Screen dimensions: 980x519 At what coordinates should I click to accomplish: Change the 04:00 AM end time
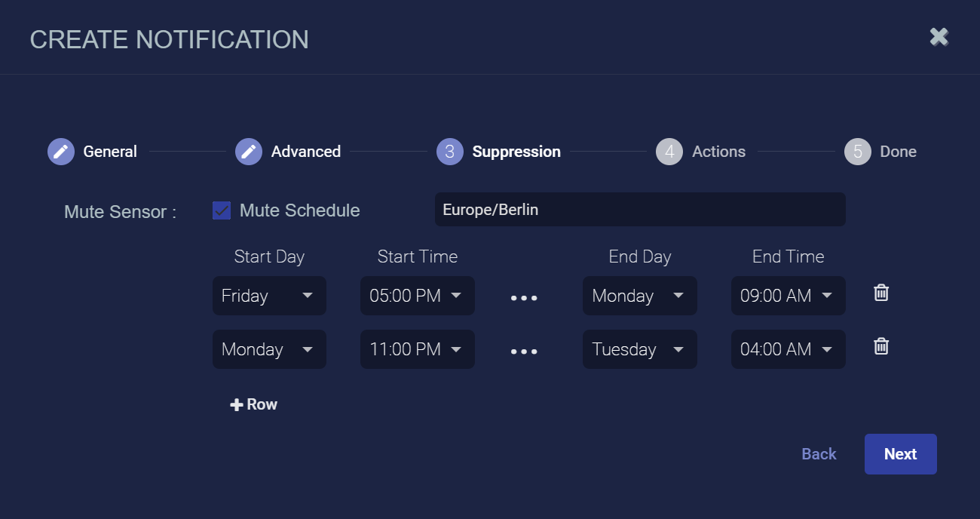(788, 349)
